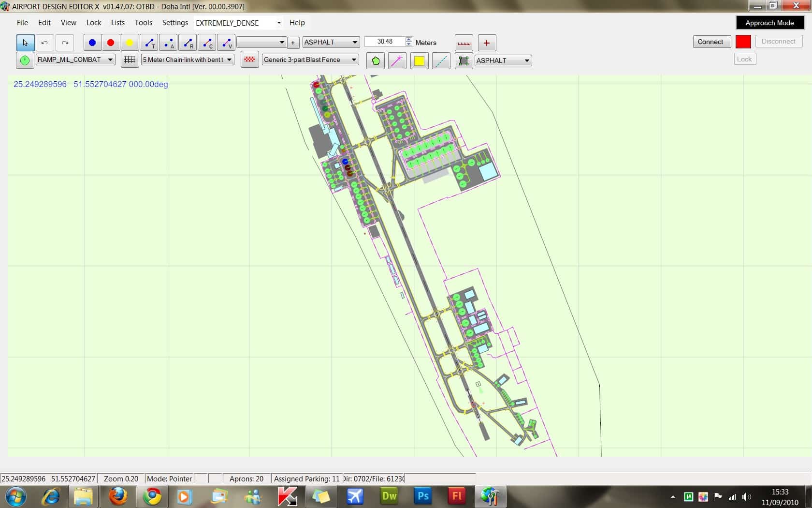The height and width of the screenshot is (508, 812).
Task: Click the red ruler measure icon
Action: coord(464,43)
